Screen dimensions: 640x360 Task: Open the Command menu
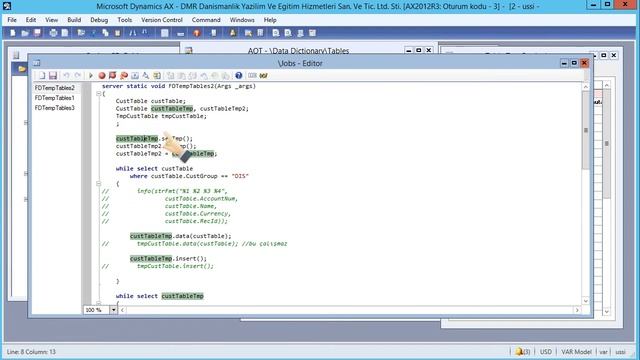click(206, 20)
